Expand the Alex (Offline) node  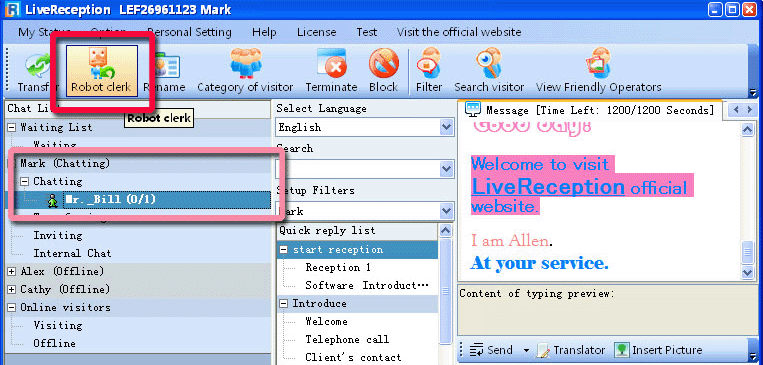(x=12, y=272)
